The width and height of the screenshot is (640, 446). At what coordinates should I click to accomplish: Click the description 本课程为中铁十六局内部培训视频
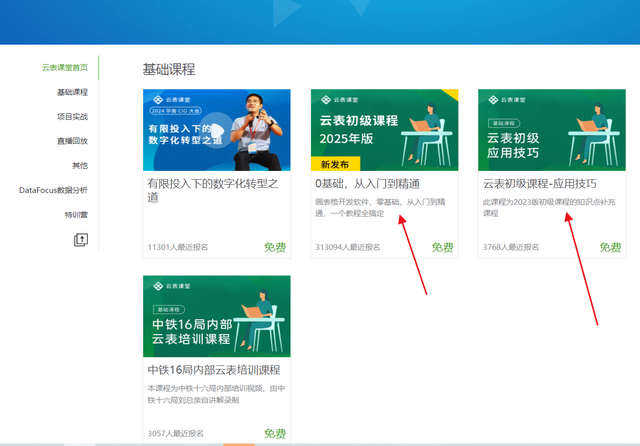216,394
